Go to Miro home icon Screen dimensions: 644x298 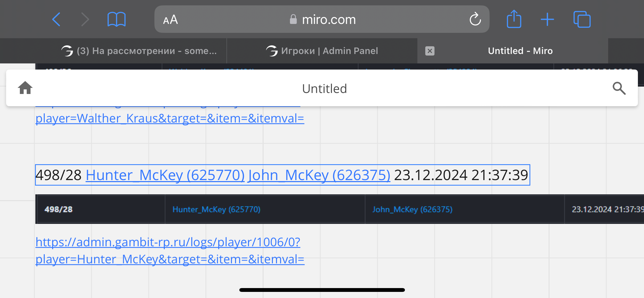(x=25, y=88)
